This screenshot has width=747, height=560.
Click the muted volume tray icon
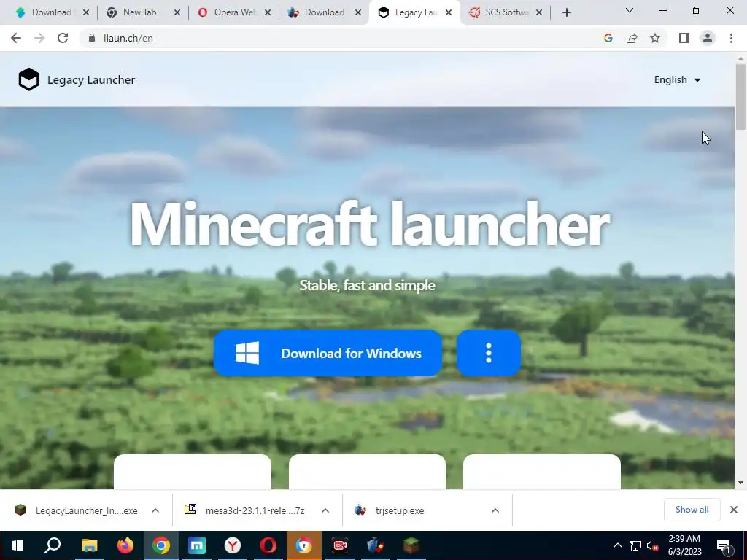tap(653, 545)
